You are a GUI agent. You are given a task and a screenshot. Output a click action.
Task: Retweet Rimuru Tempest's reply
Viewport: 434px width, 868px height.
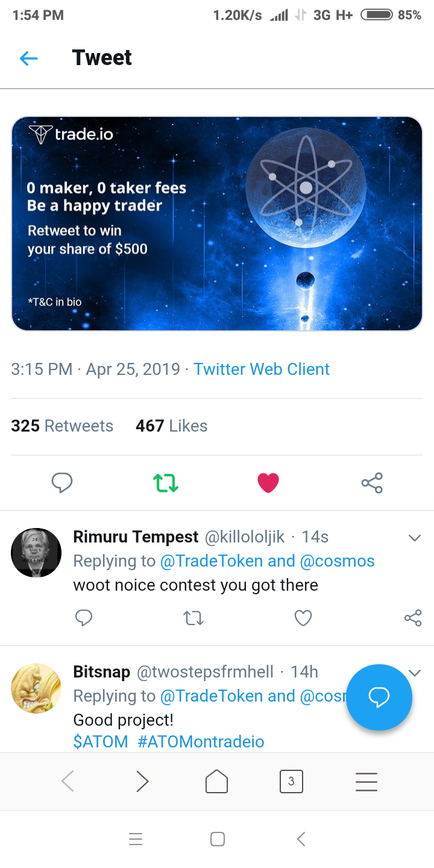[x=193, y=618]
